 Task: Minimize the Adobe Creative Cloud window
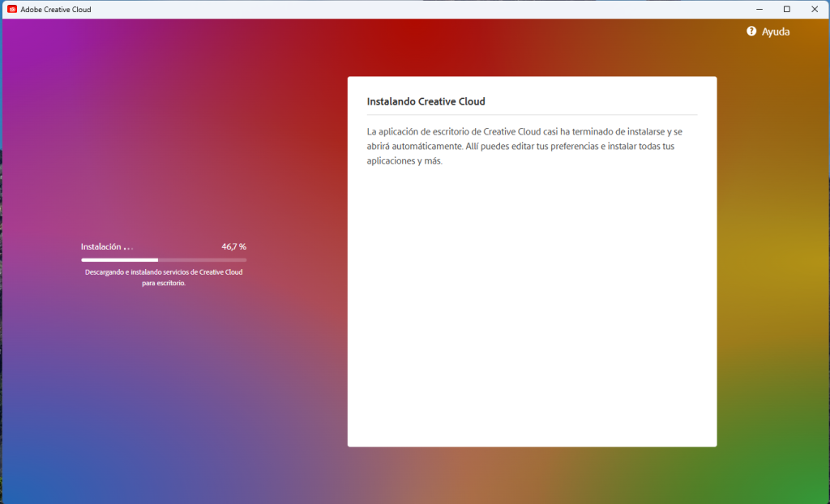pos(758,9)
